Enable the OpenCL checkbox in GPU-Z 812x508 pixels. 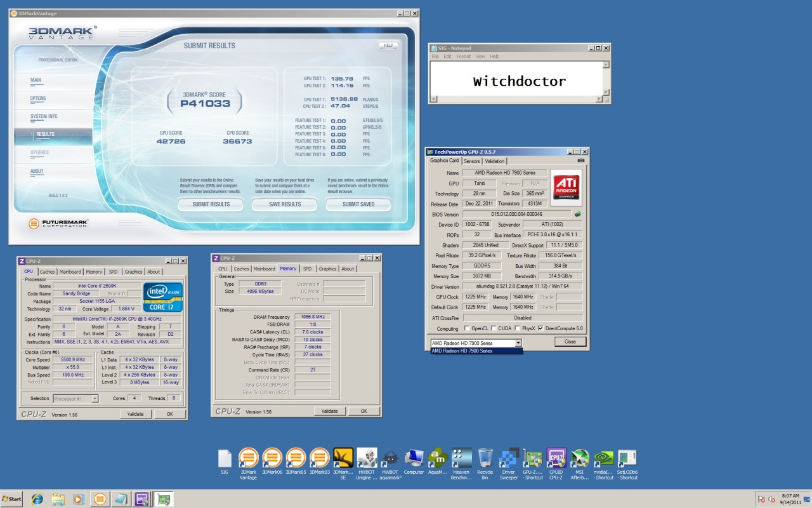467,328
